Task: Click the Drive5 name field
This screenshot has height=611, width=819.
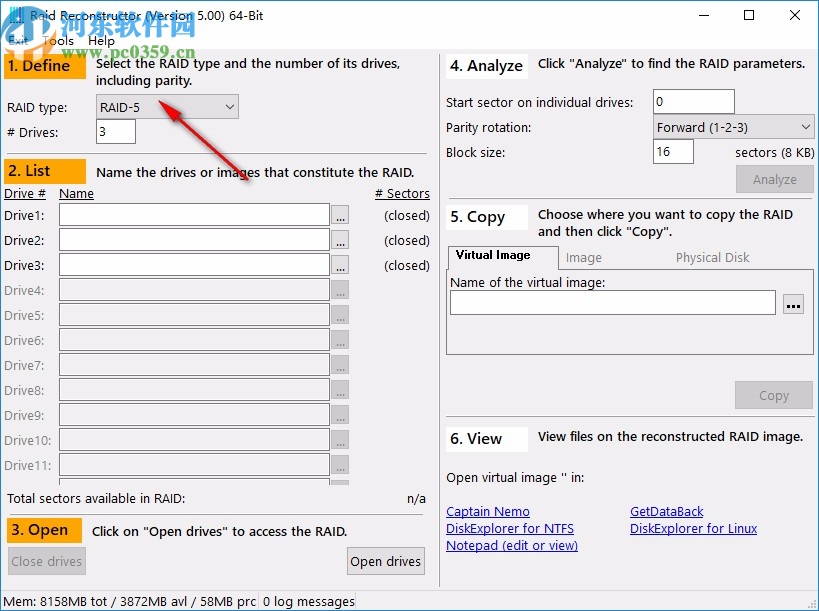Action: point(194,315)
